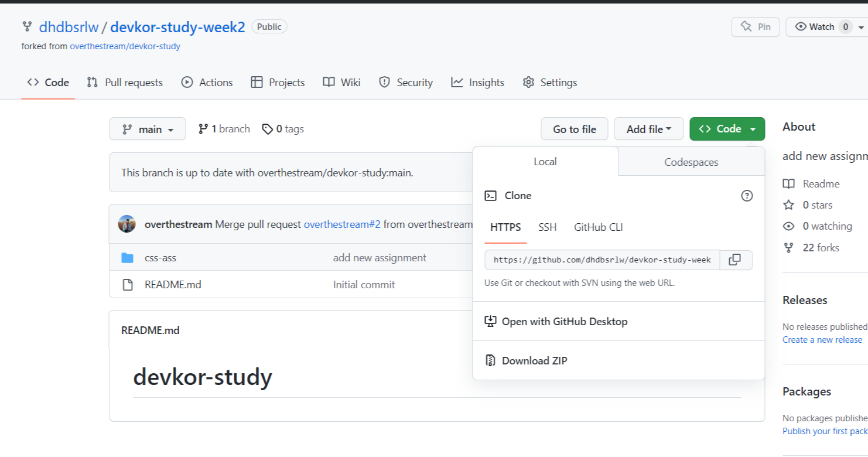Click the tag icon beside 0 tags
Screen dimensions: 868x457
tap(267, 129)
